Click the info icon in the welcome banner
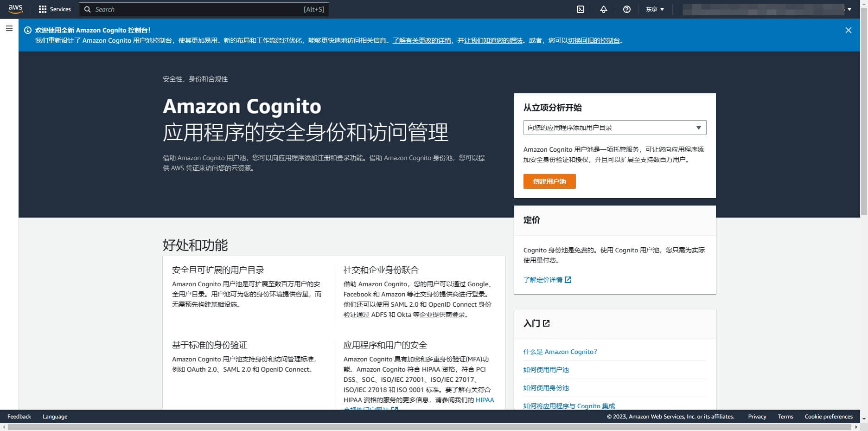Image resolution: width=868 pixels, height=431 pixels. pos(28,30)
